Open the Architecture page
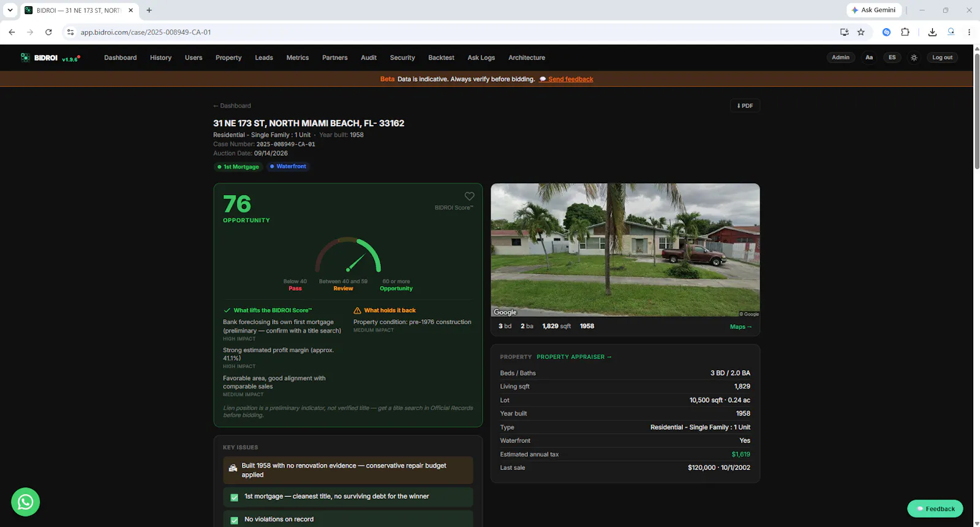 point(527,58)
